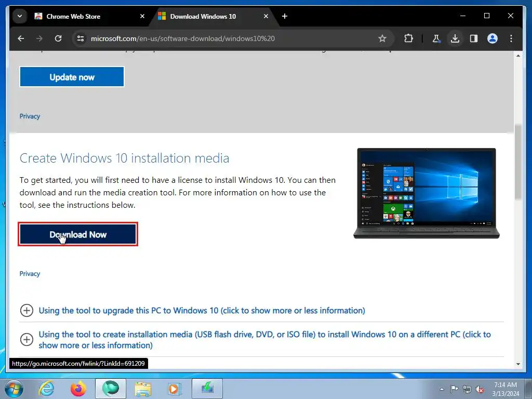
Task: Go back to the previous page
Action: 21,38
